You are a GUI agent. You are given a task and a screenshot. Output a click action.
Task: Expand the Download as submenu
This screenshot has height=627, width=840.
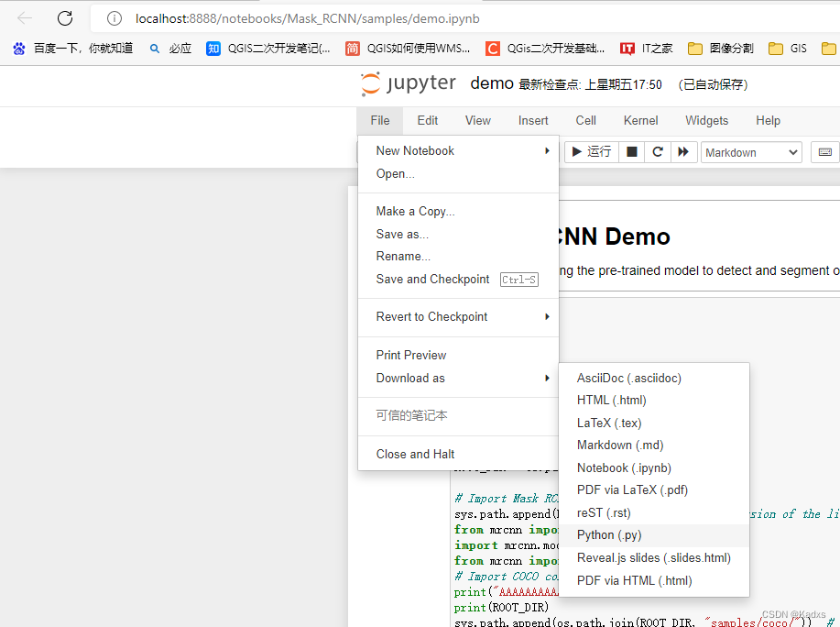pos(459,378)
